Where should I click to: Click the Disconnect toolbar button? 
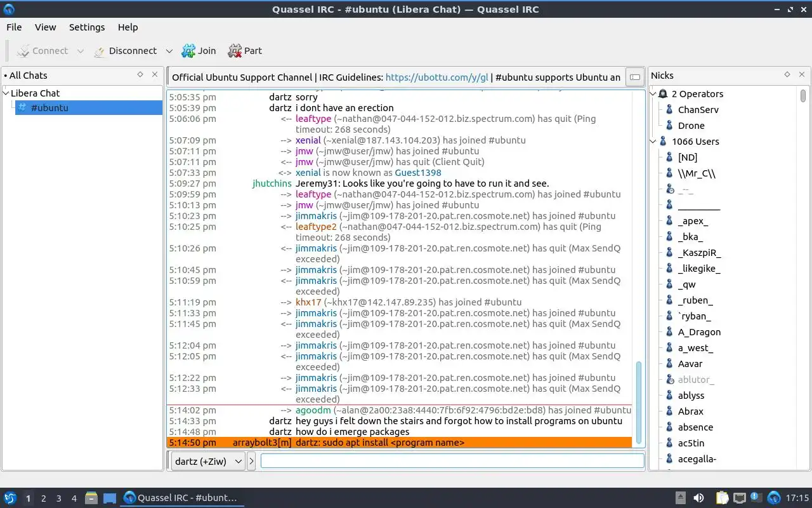pos(126,51)
